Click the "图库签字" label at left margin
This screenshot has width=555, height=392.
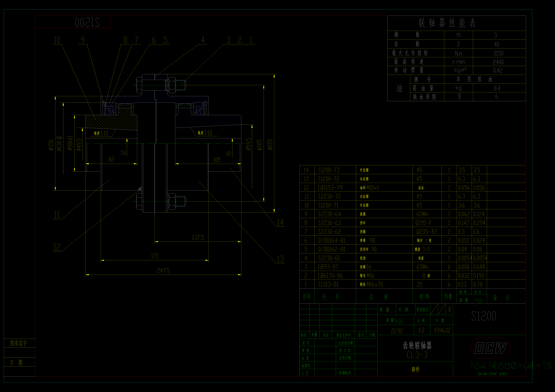pos(19,343)
